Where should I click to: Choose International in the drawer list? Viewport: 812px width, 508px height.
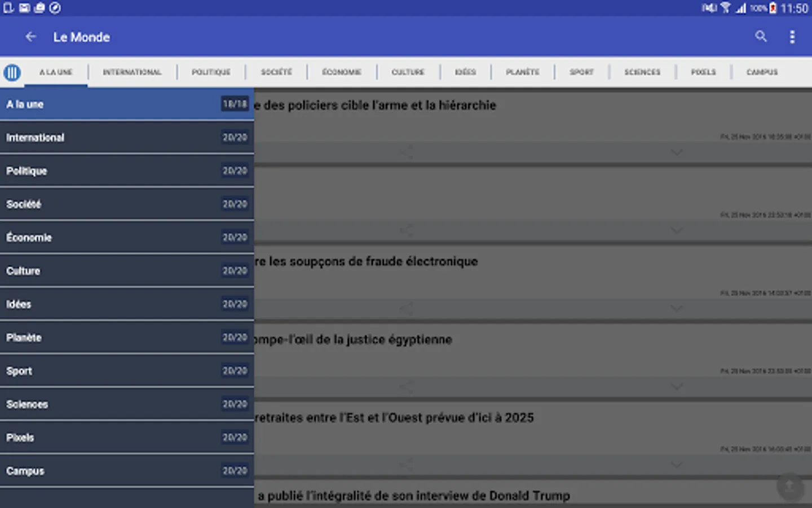tap(127, 137)
